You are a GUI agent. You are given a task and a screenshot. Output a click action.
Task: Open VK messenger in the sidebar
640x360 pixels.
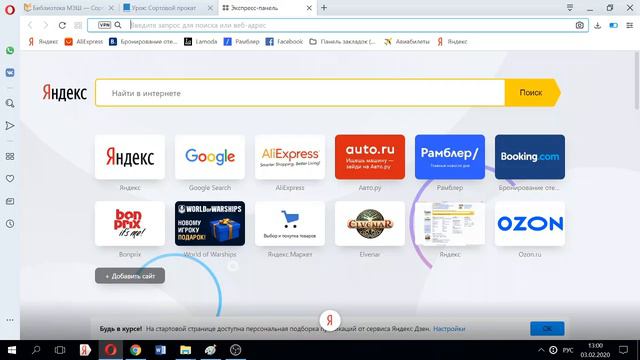click(x=10, y=73)
